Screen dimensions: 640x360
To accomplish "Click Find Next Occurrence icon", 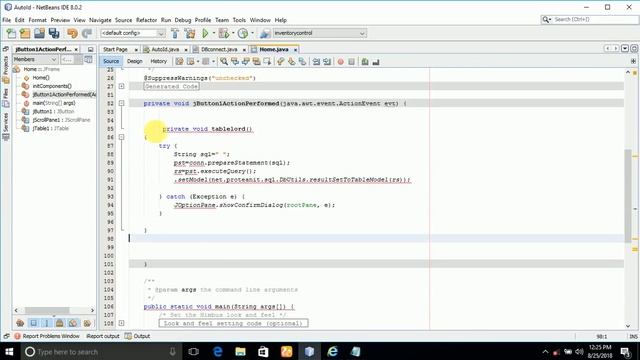I will (245, 62).
